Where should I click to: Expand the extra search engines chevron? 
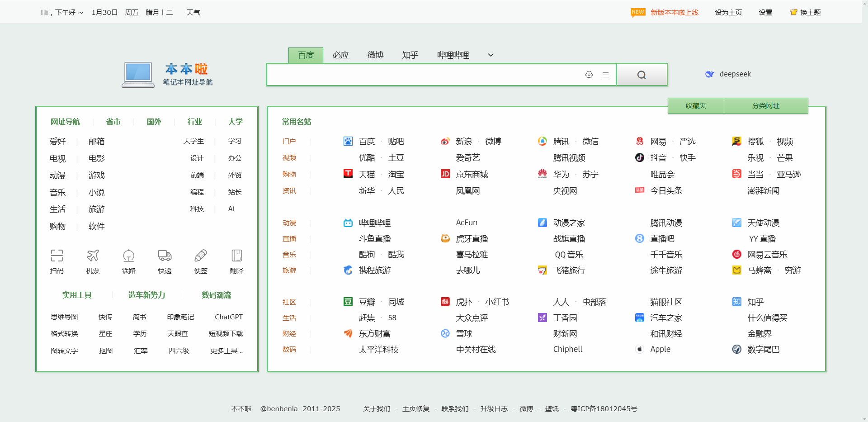(490, 55)
